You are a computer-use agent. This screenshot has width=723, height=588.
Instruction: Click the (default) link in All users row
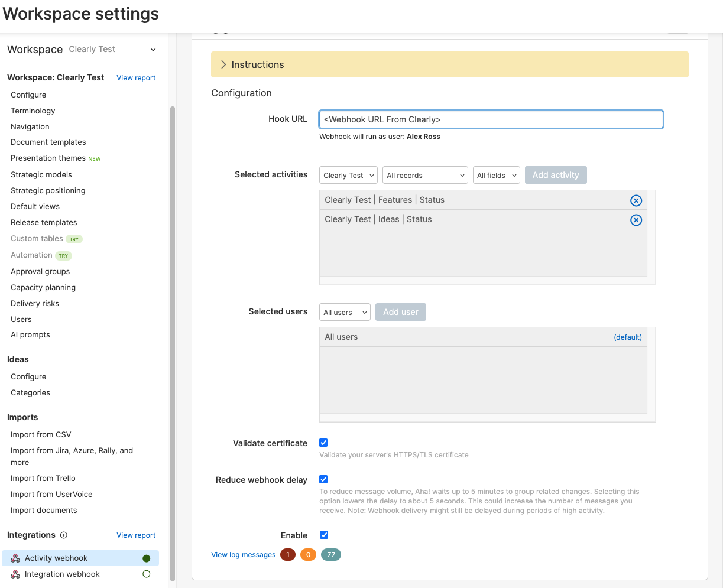(x=628, y=337)
